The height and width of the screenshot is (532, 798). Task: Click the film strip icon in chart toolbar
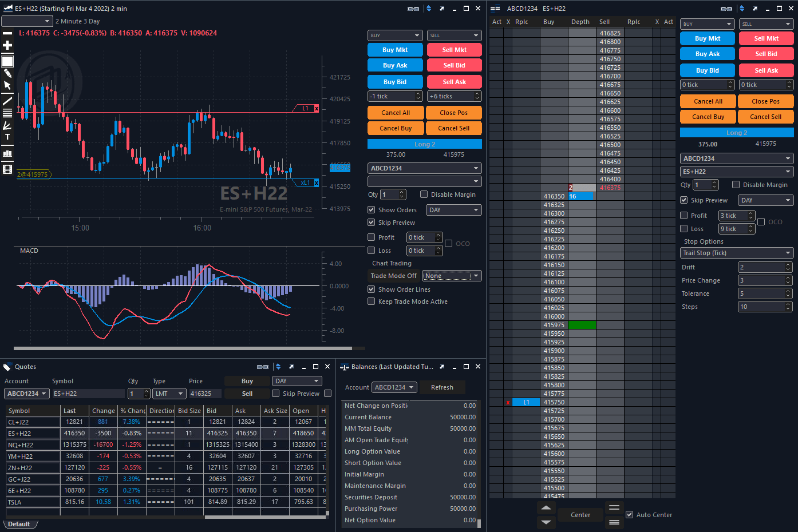click(x=7, y=169)
